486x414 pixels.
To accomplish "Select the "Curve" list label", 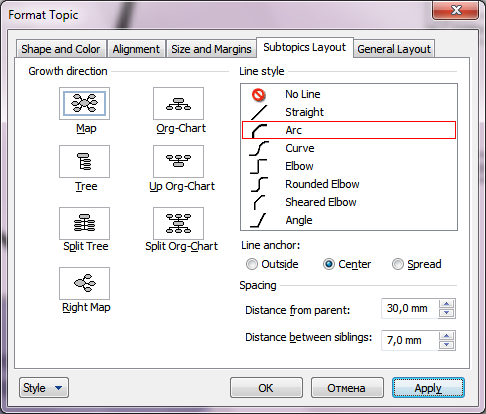I will (x=300, y=148).
